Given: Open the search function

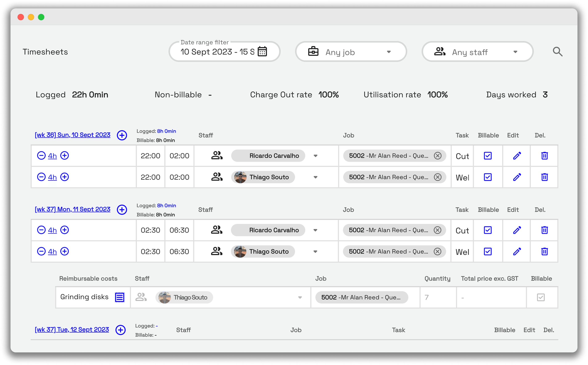Looking at the screenshot, I should (558, 52).
